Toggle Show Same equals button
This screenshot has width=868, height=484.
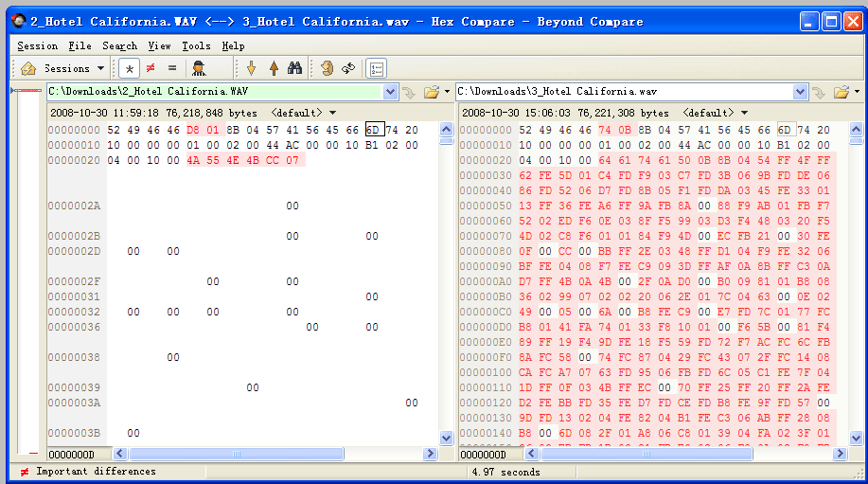click(x=172, y=68)
